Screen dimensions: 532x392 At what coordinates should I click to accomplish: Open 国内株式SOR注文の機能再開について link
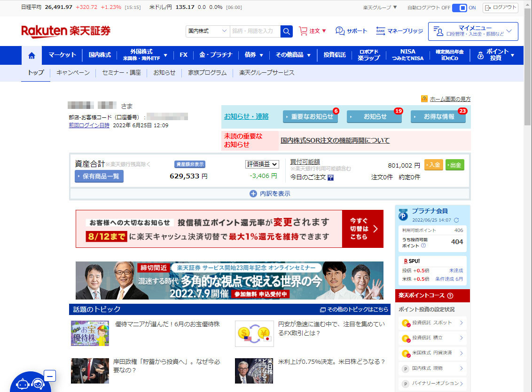(335, 140)
